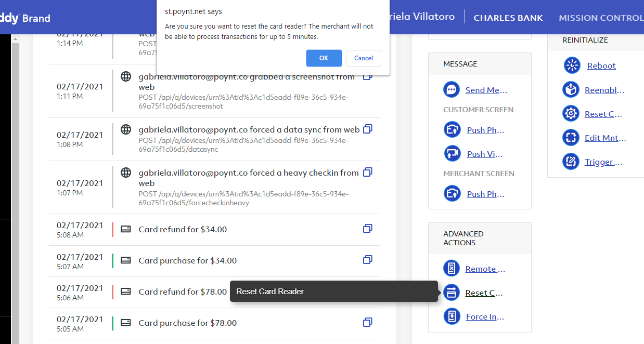Open Push Ph... link under Merchant Screen
This screenshot has width=644, height=344.
tap(485, 194)
